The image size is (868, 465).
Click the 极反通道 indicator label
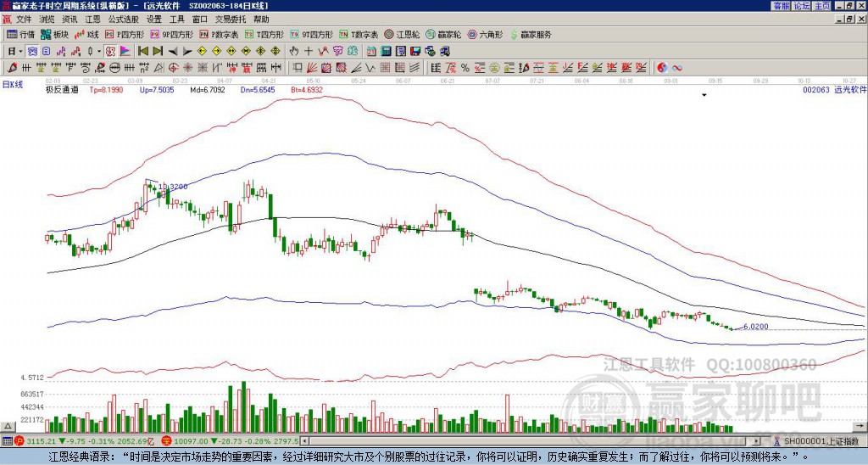pyautogui.click(x=62, y=89)
